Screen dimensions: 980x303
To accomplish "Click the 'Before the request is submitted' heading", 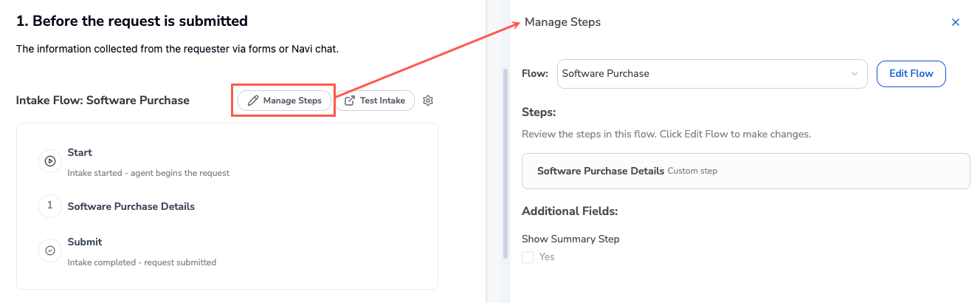I will pyautogui.click(x=132, y=21).
